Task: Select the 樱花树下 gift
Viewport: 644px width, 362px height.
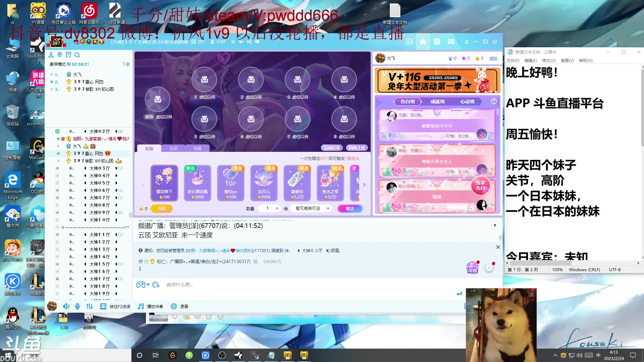Action: point(164,183)
